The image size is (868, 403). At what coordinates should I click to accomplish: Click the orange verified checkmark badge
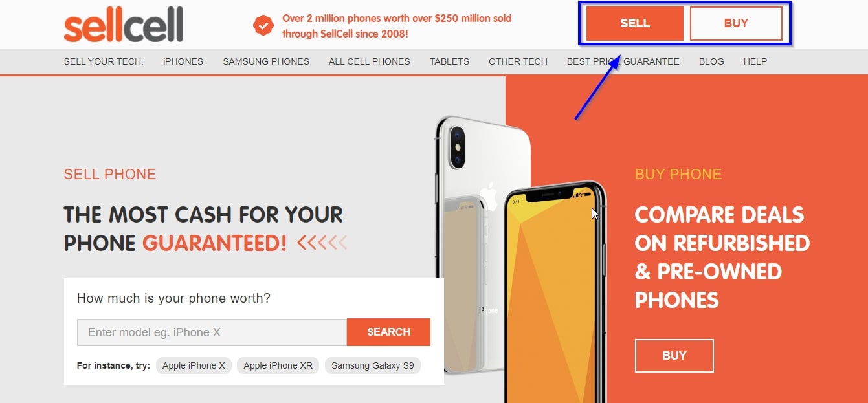(263, 26)
